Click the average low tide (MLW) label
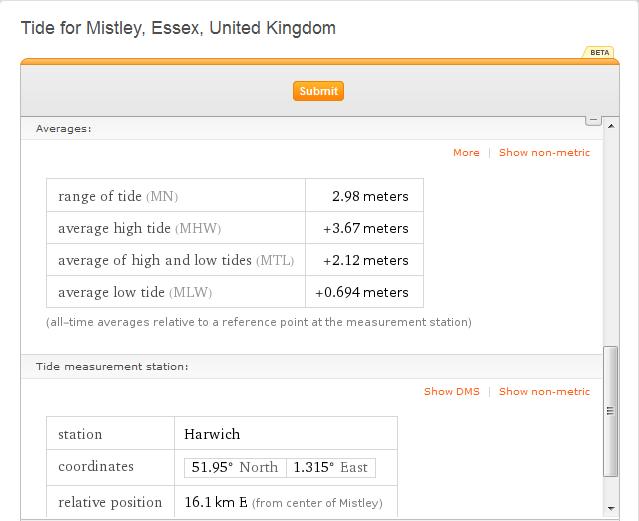Image resolution: width=639 pixels, height=521 pixels. click(x=135, y=292)
